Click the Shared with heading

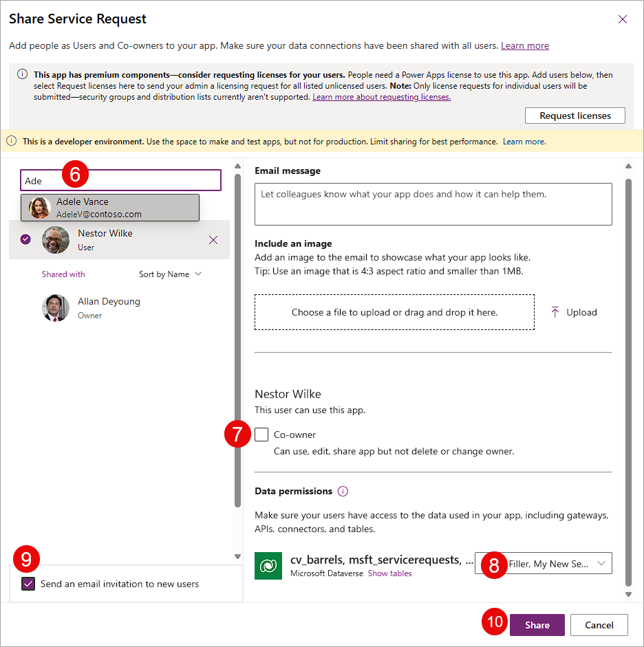point(63,274)
